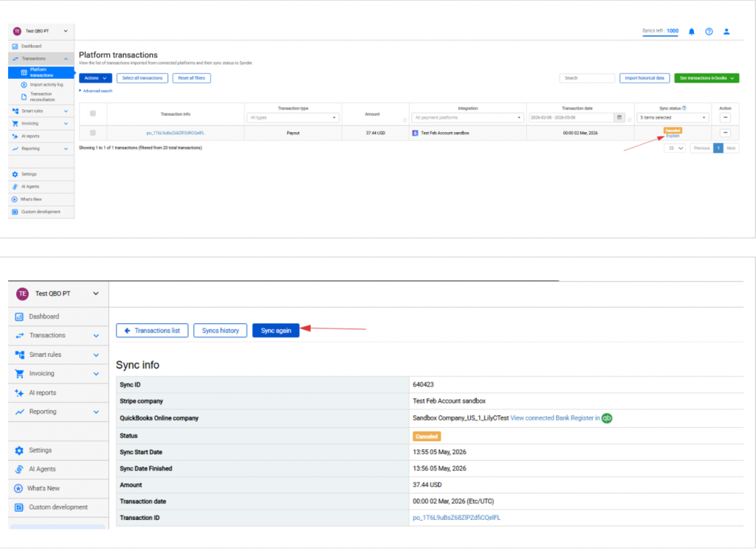
Task: Open Actions dropdown button
Action: coord(95,78)
